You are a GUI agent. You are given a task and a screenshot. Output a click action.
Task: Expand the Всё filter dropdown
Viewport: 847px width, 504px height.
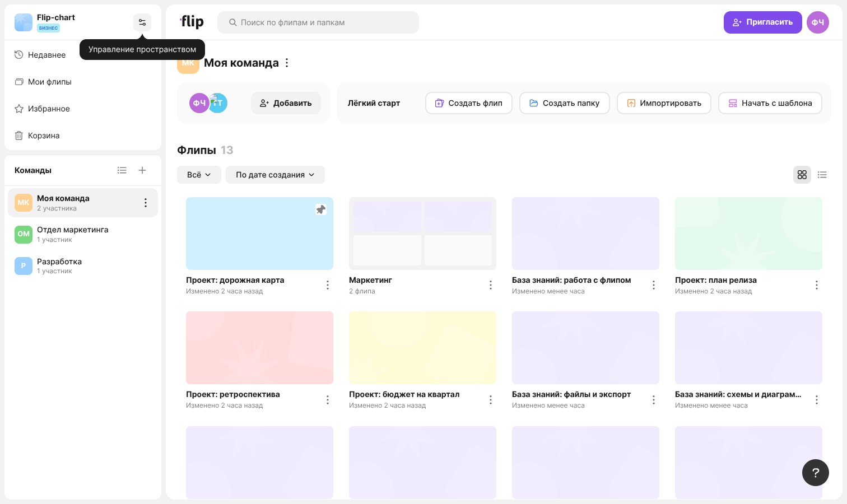point(199,175)
